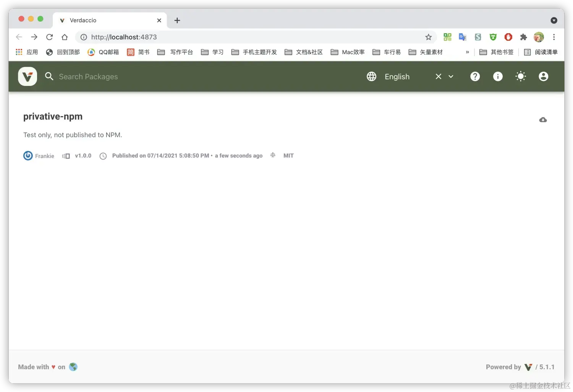The image size is (573, 392).
Task: Open 文档&社区 bookmark folder
Action: [304, 52]
